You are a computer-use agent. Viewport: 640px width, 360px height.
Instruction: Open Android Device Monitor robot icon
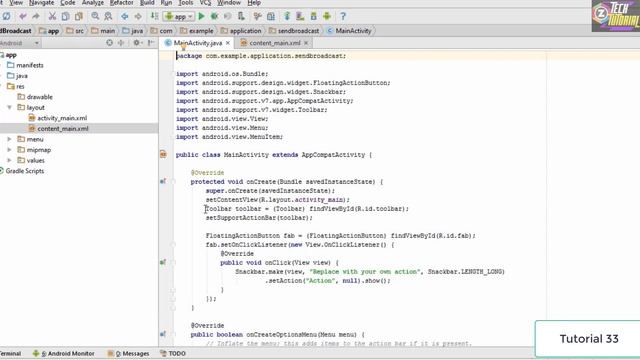tap(327, 16)
